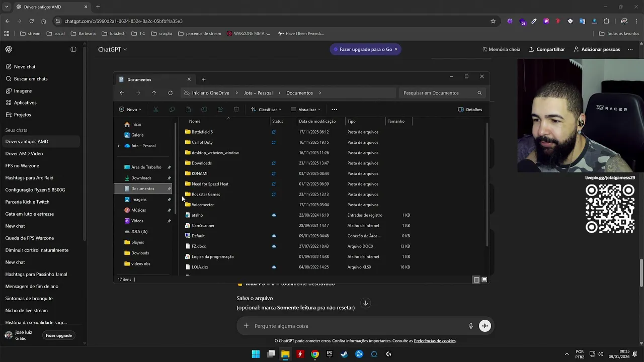Select the Rockstar Games folder

pyautogui.click(x=202, y=194)
